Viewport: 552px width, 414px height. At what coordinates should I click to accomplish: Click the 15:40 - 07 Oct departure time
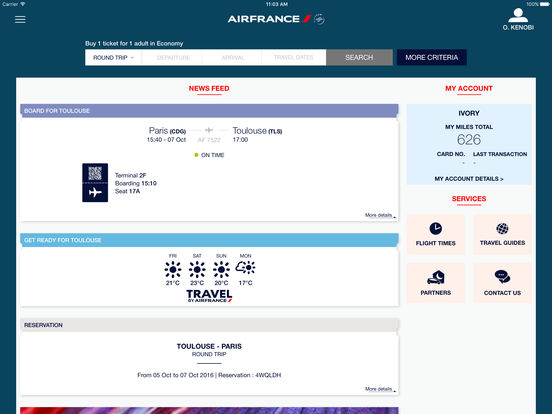coord(166,140)
